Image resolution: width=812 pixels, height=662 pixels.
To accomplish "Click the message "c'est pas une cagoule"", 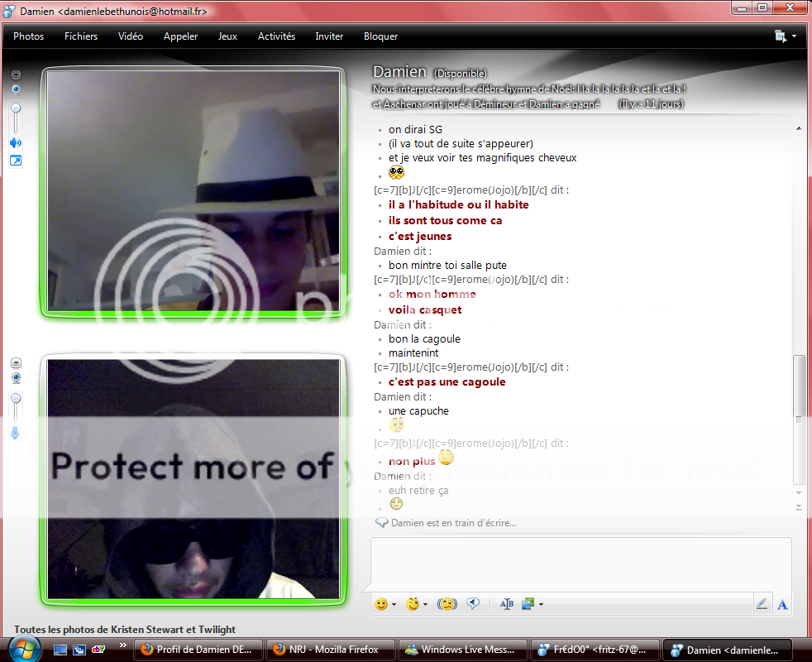I will tap(447, 382).
